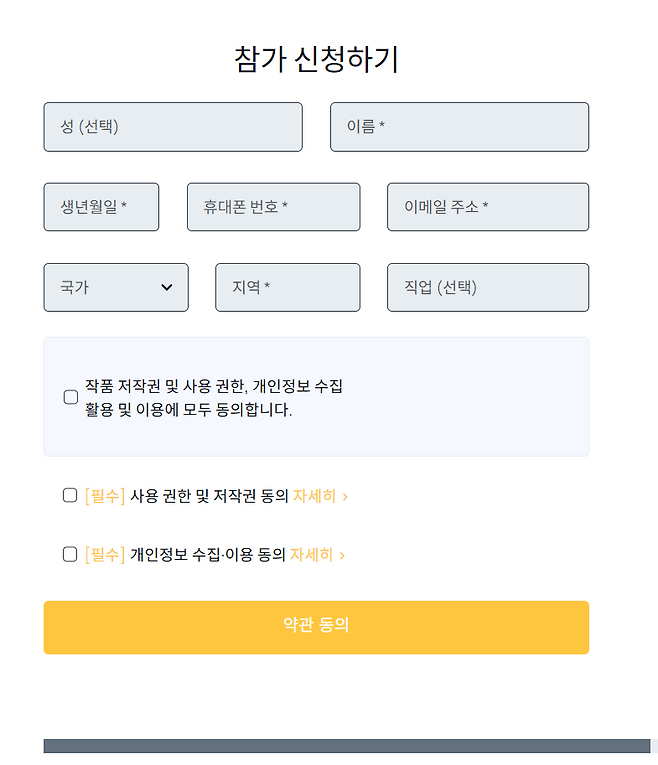Click the 지역 region input field
This screenshot has width=658, height=765.
(x=287, y=287)
